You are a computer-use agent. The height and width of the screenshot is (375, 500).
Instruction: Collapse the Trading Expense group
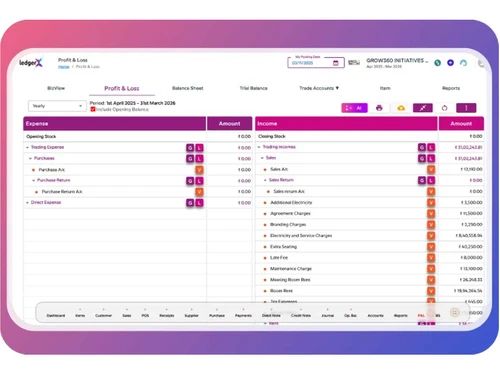coord(27,147)
